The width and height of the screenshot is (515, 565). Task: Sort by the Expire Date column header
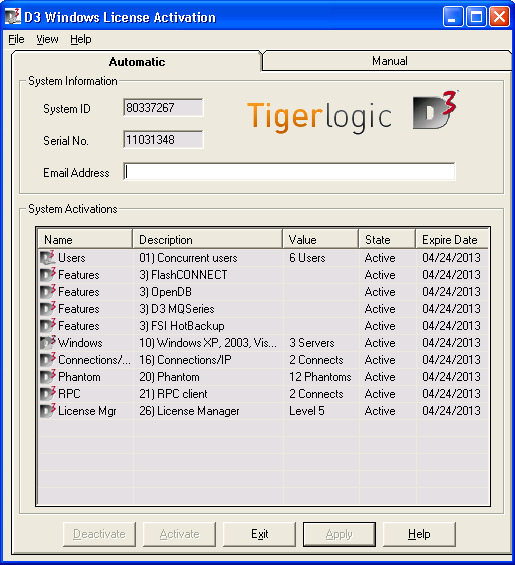click(452, 239)
